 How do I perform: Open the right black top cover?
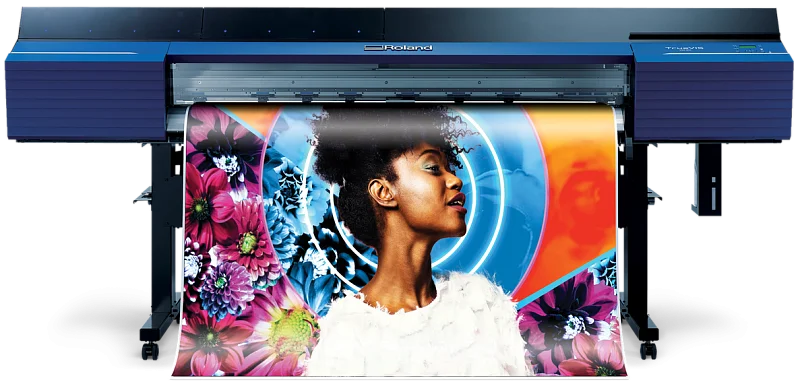[x=582, y=23]
